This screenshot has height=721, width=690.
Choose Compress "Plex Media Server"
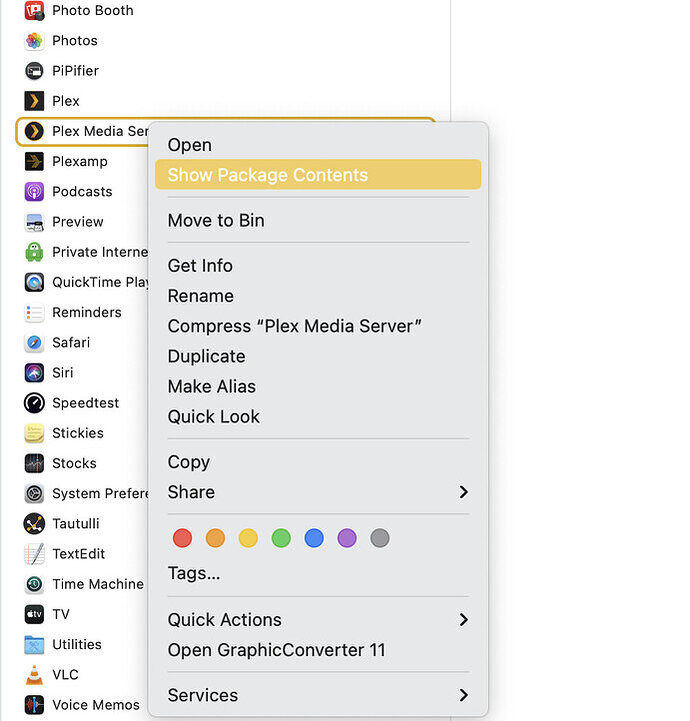point(318,326)
